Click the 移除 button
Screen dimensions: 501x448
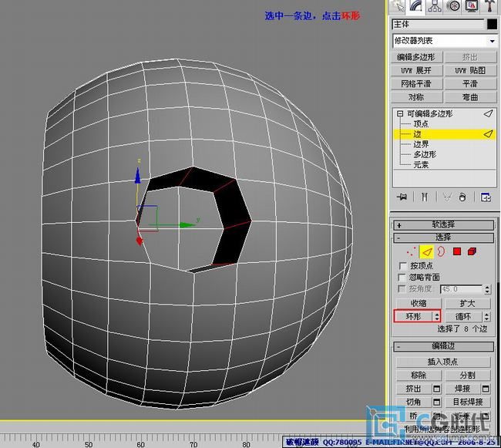[x=419, y=376]
